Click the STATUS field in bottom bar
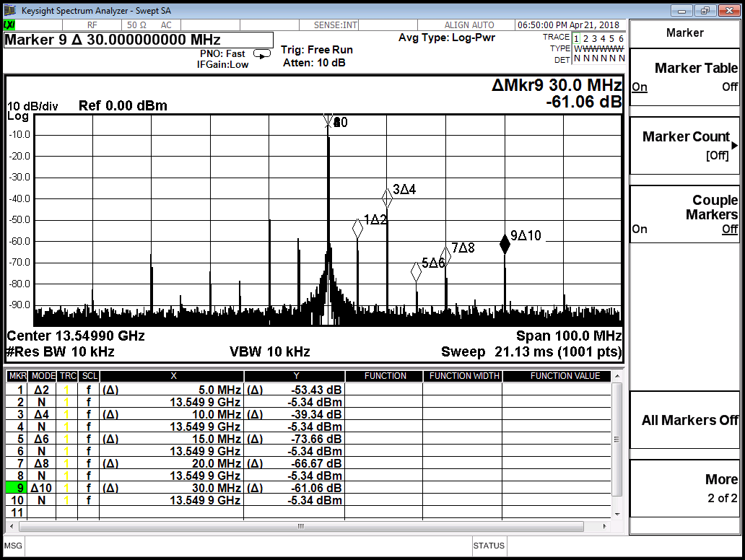 click(x=489, y=546)
